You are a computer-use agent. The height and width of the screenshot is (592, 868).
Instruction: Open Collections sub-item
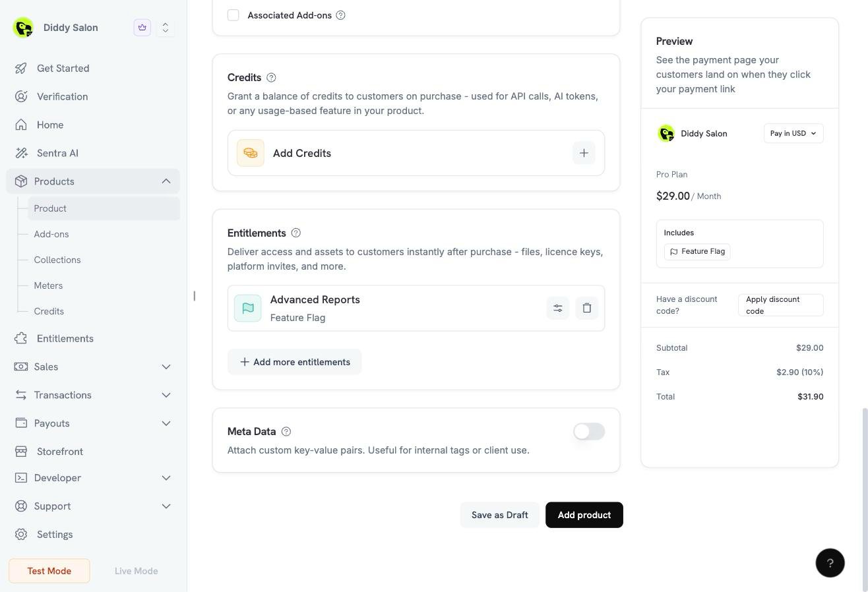click(x=57, y=260)
